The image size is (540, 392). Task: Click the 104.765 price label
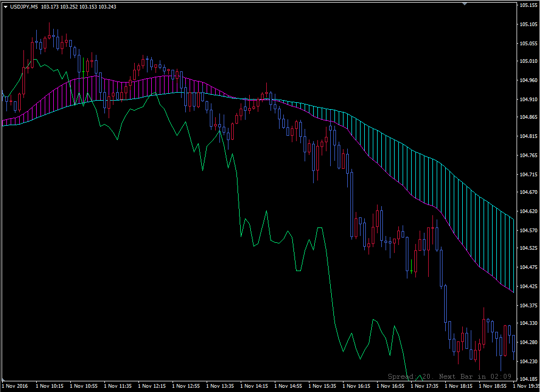pyautogui.click(x=529, y=156)
